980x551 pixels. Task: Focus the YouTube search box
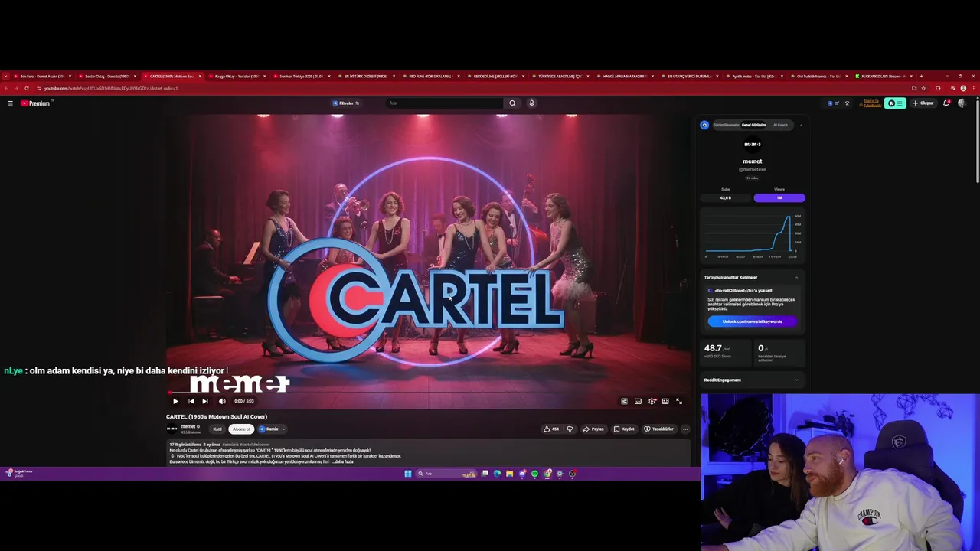[444, 103]
